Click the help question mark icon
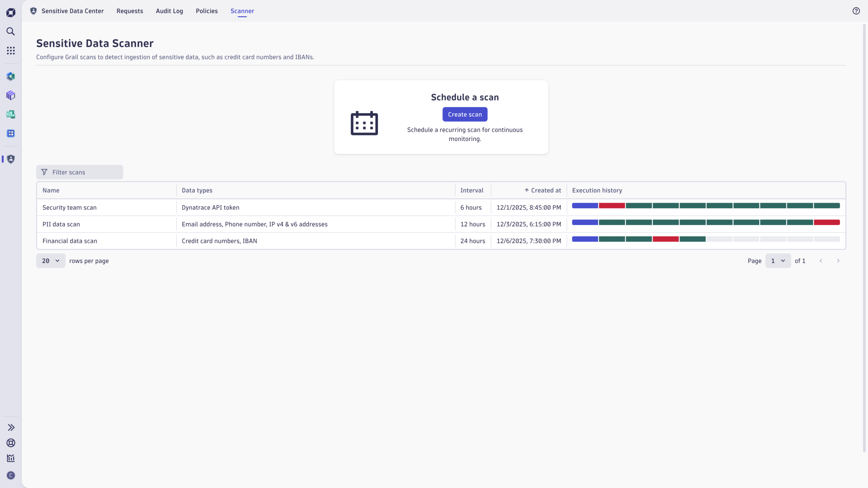The width and height of the screenshot is (868, 488). tap(856, 11)
